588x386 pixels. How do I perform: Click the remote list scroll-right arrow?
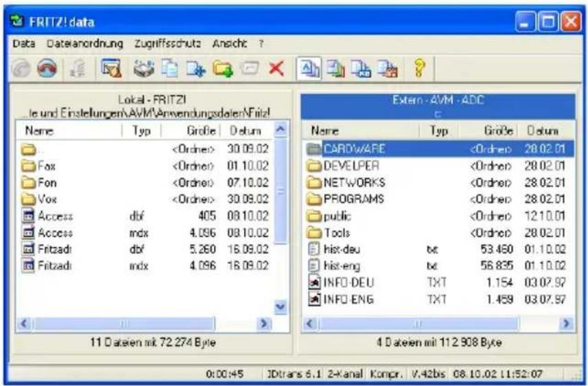567,323
